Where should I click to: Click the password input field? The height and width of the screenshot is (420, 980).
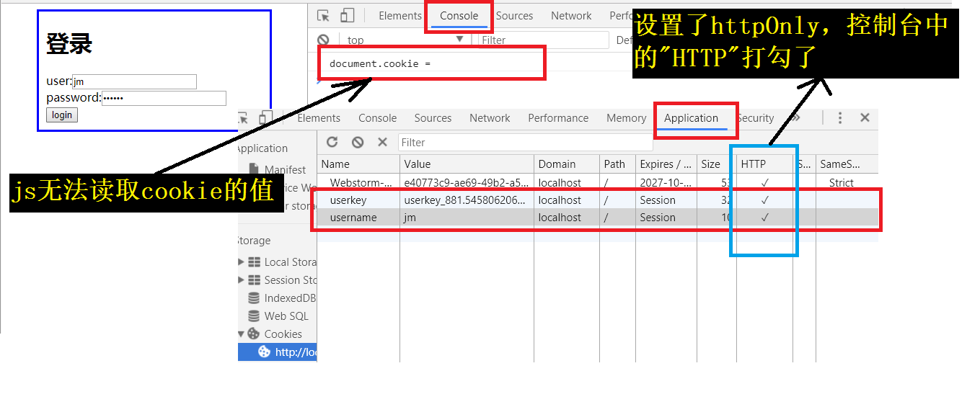[164, 98]
